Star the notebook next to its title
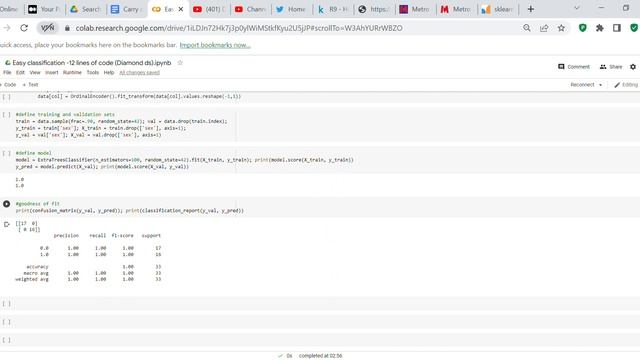The image size is (640, 360). point(180,62)
